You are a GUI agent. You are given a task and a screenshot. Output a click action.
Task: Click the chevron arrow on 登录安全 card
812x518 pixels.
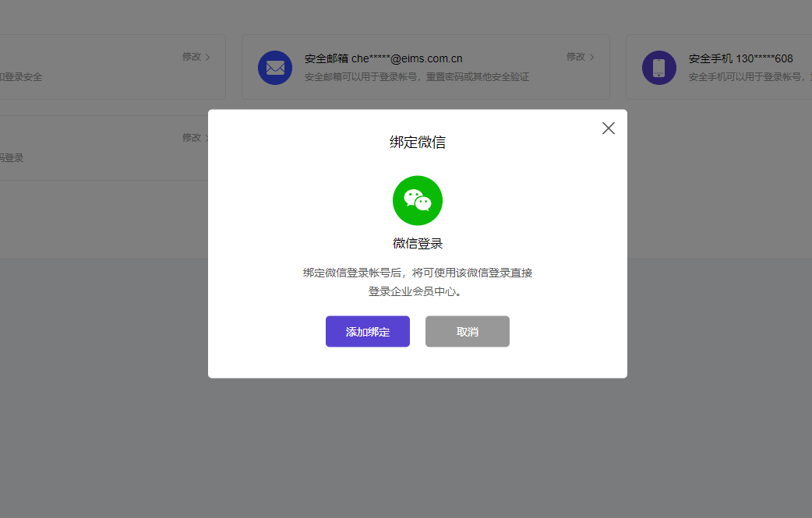207,57
